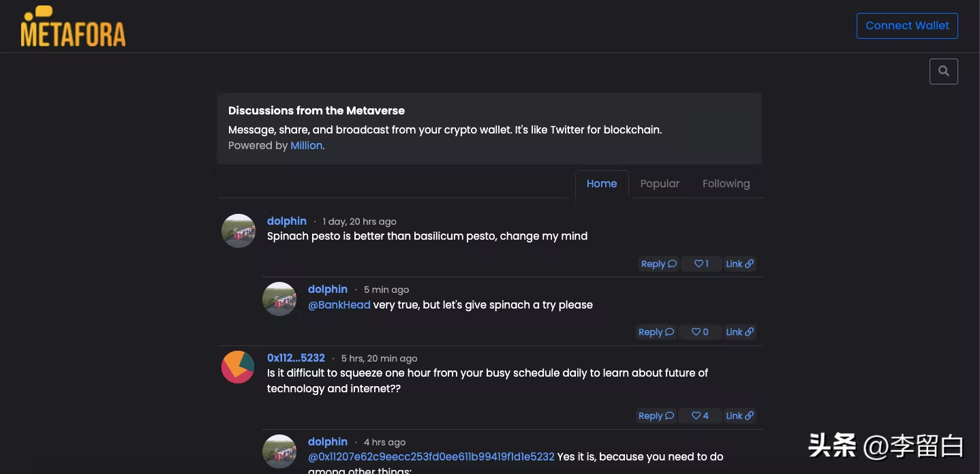Viewport: 980px width, 474px height.
Task: Like dolphin's @BankHead reply
Action: point(700,332)
